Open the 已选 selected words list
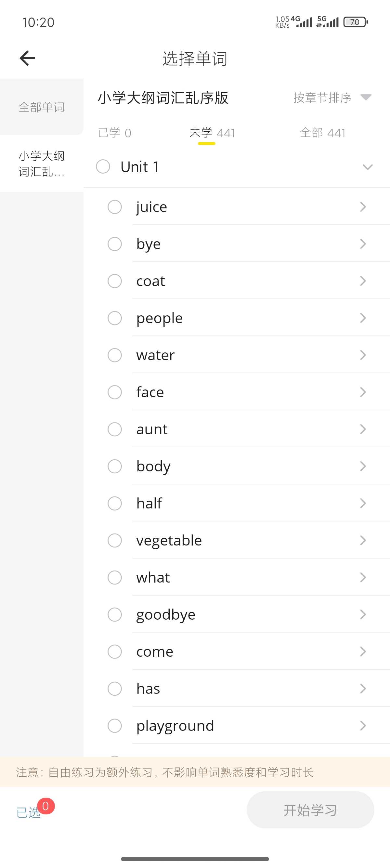This screenshot has width=390, height=868. click(29, 812)
